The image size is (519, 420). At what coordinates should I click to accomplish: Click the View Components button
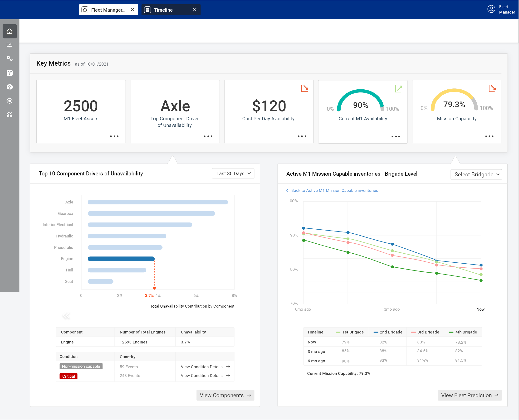(x=225, y=395)
